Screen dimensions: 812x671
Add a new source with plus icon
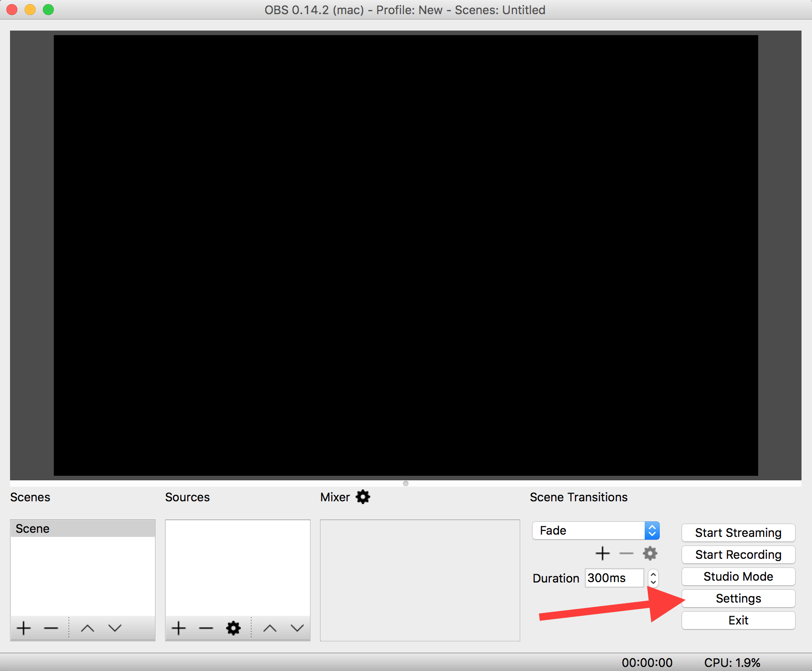[x=179, y=628]
